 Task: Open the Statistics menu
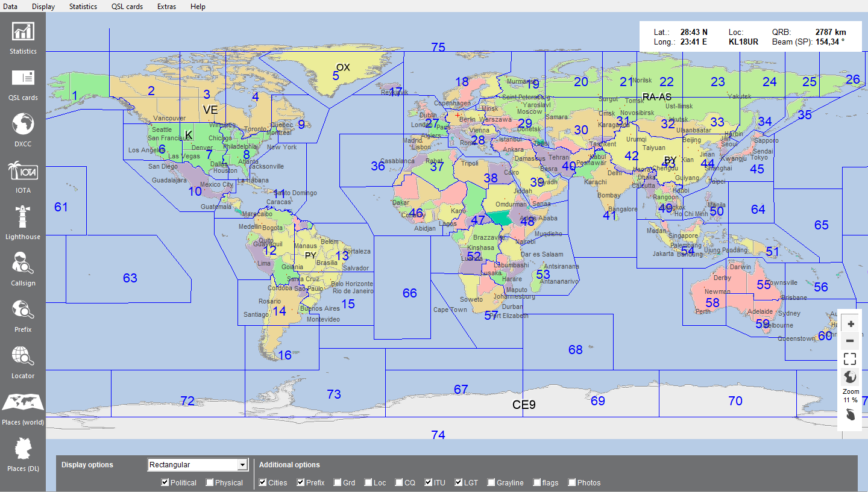click(x=83, y=7)
